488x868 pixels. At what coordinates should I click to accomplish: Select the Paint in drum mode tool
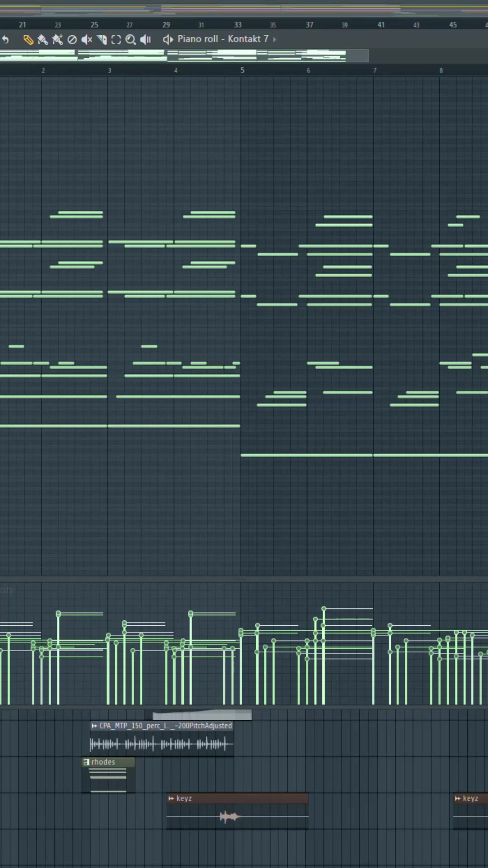[x=57, y=40]
